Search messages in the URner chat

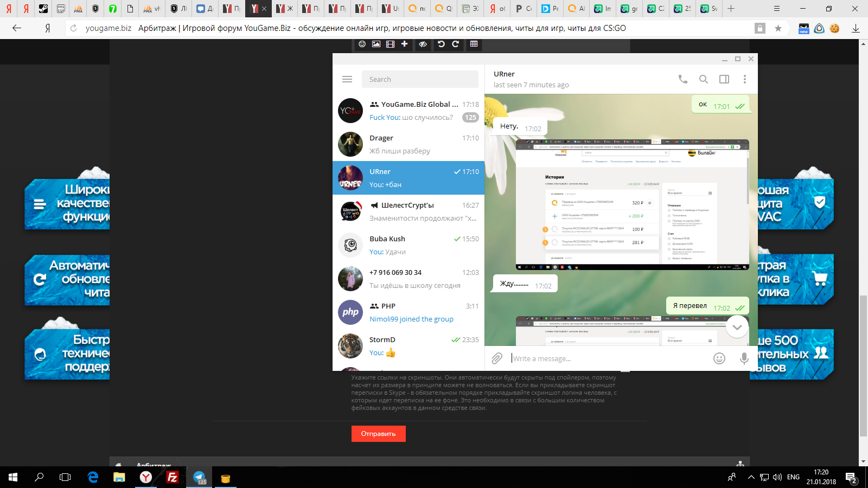[703, 79]
